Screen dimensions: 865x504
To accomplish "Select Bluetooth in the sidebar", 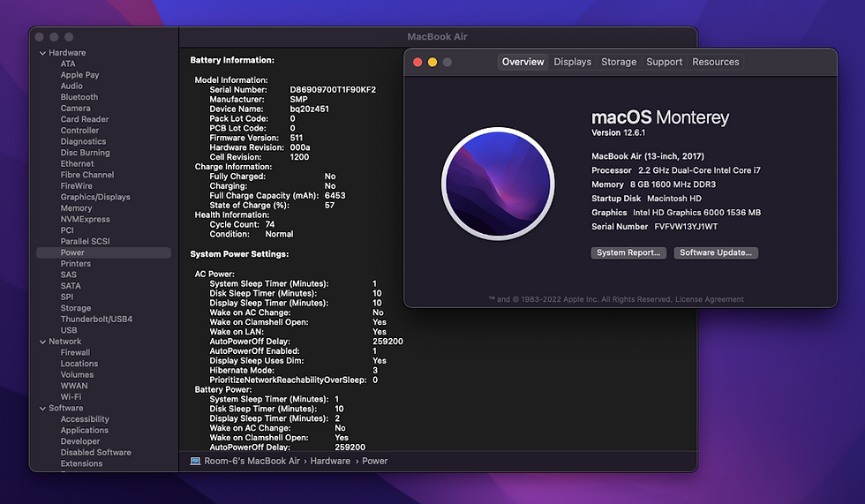I will coord(79,97).
